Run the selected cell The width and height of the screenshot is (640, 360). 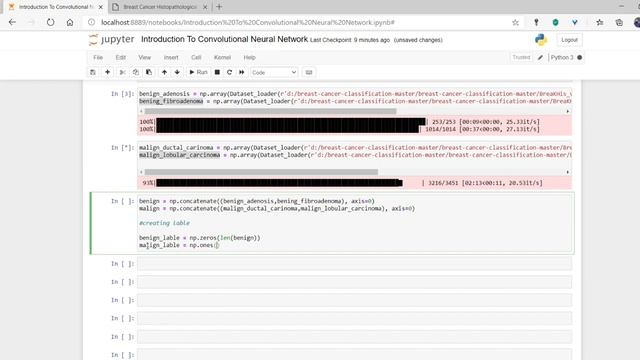tap(198, 72)
